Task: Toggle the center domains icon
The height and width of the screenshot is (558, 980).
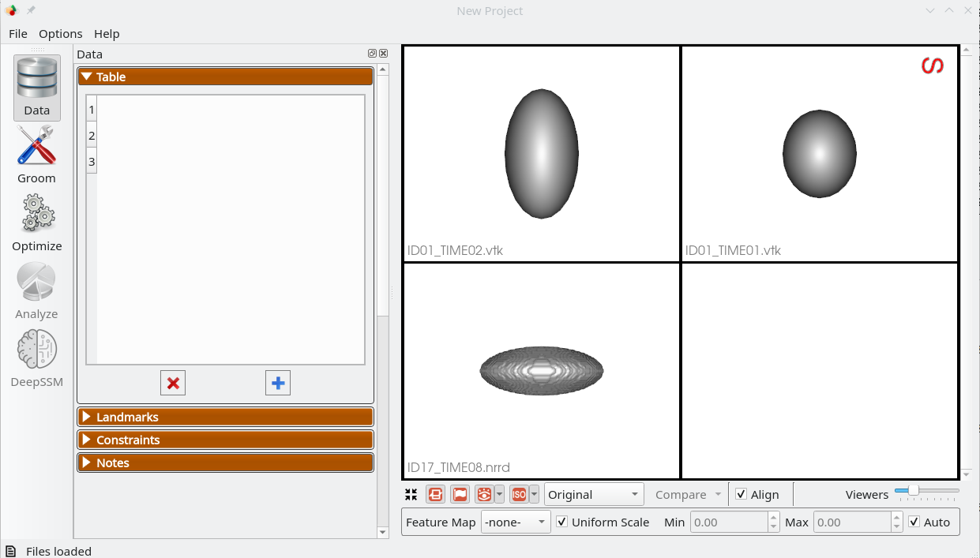Action: click(x=435, y=494)
